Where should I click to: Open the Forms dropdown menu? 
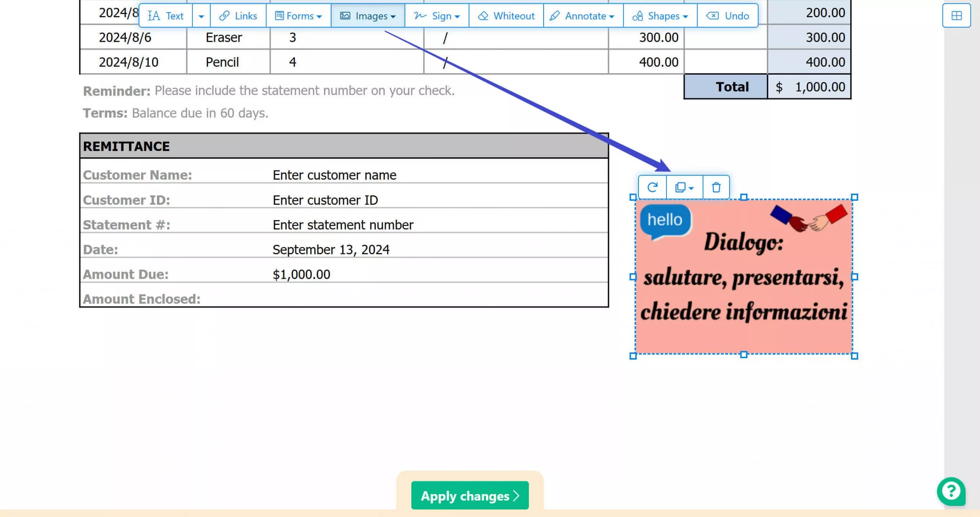pos(299,16)
